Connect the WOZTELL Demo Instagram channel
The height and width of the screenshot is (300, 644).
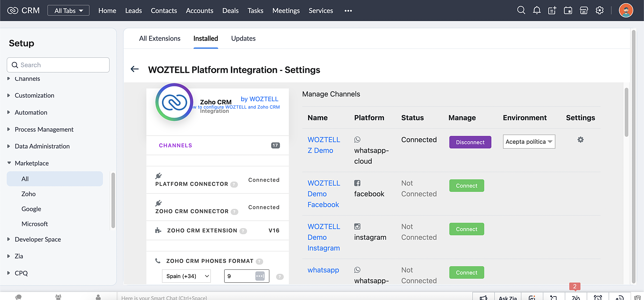click(467, 229)
